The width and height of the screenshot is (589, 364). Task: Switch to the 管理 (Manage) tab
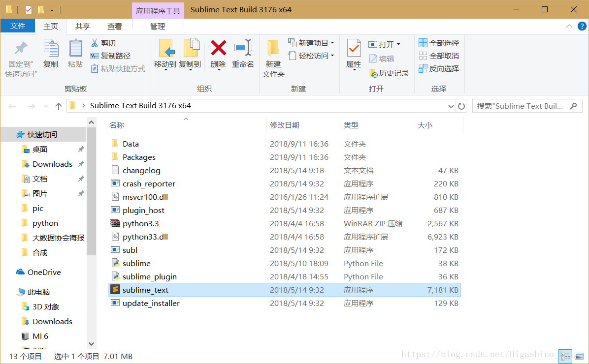pos(158,26)
